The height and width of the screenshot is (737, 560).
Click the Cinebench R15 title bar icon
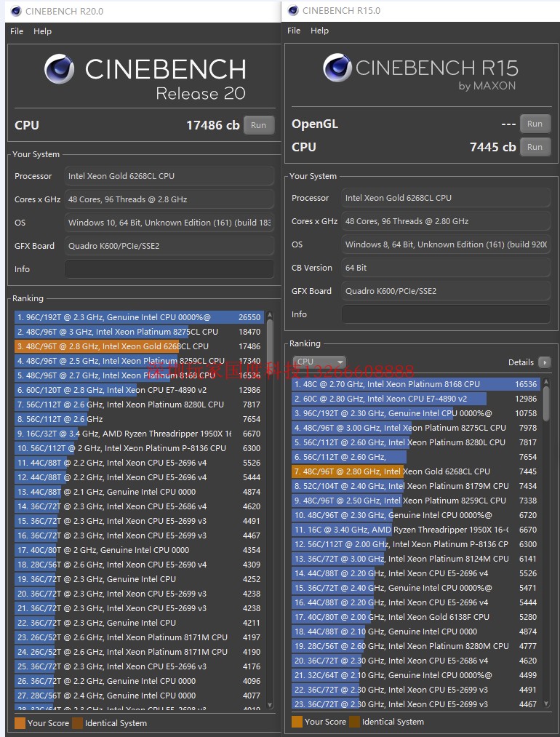pos(293,10)
